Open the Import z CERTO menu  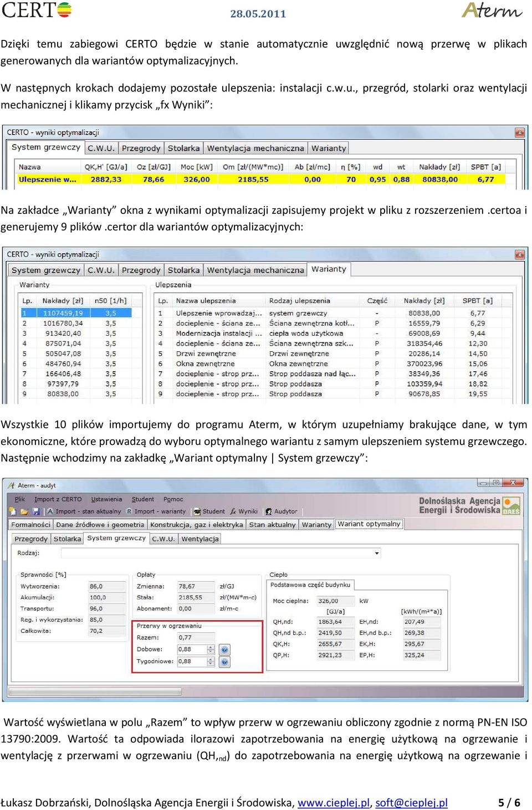click(58, 499)
